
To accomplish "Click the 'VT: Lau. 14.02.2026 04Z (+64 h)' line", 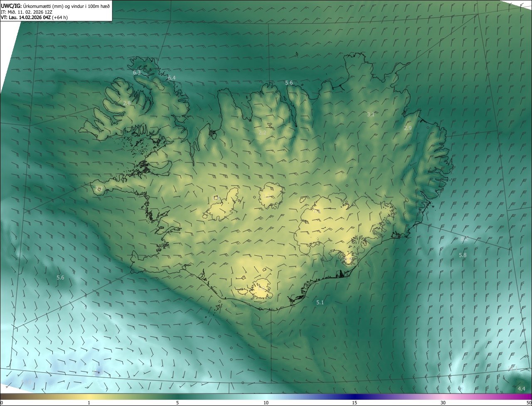I will click(x=34, y=17).
